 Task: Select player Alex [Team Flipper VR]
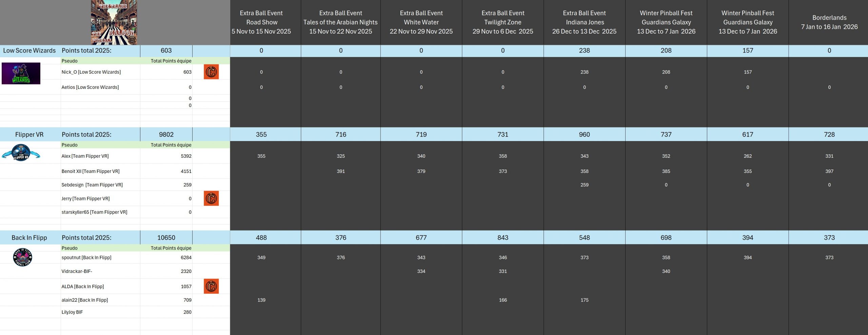tap(85, 156)
